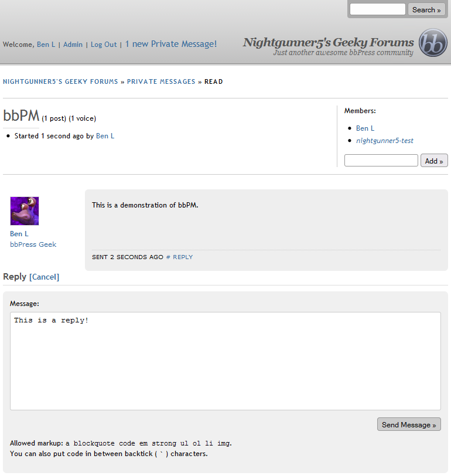This screenshot has width=451, height=476.
Task: Open the Ben L profile link in header
Action: (x=46, y=45)
